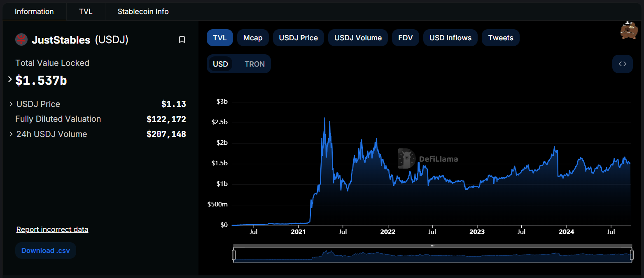Screen dimensions: 644x278
Task: Show Tweets on the chart
Action: point(501,38)
